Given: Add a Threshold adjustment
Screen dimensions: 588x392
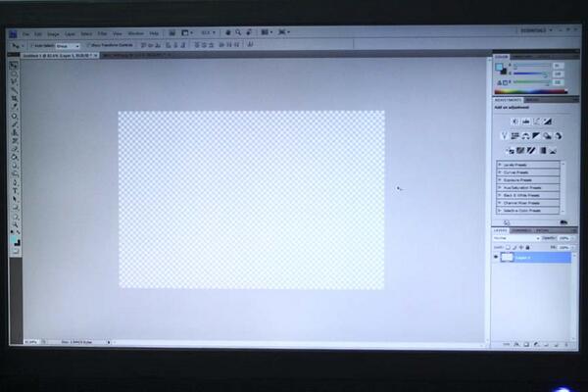Looking at the screenshot, I should 531,151.
